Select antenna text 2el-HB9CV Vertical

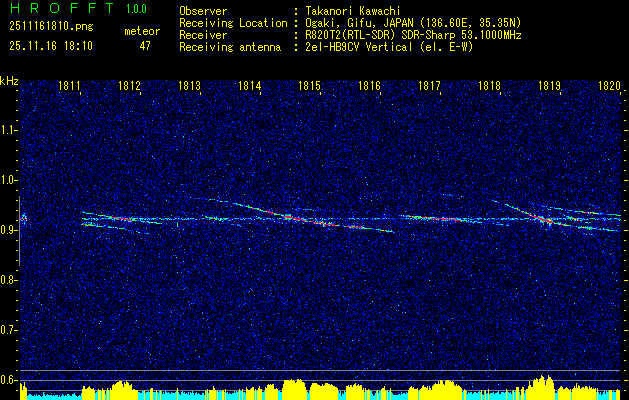point(359,47)
